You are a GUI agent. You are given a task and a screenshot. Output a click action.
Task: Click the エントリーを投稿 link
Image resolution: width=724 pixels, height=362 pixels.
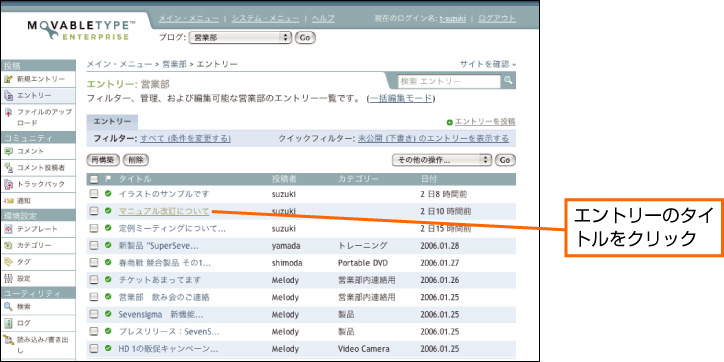[485, 121]
